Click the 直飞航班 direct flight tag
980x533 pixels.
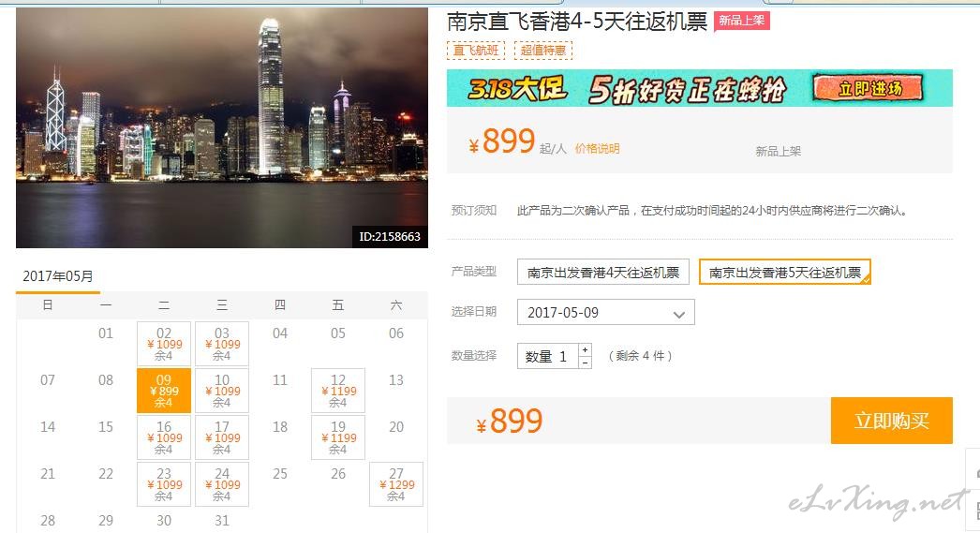coord(476,51)
